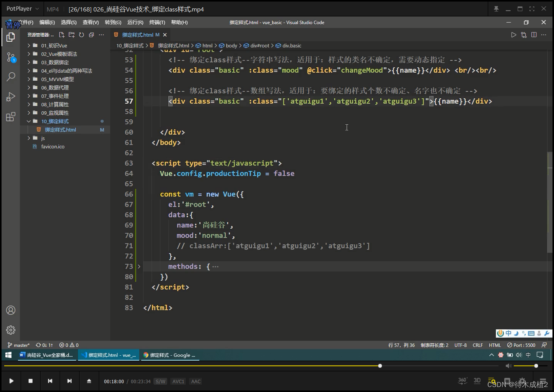554x392 pixels.
Task: Toggle PotPlayer fullscreen mode
Action: coord(532,9)
